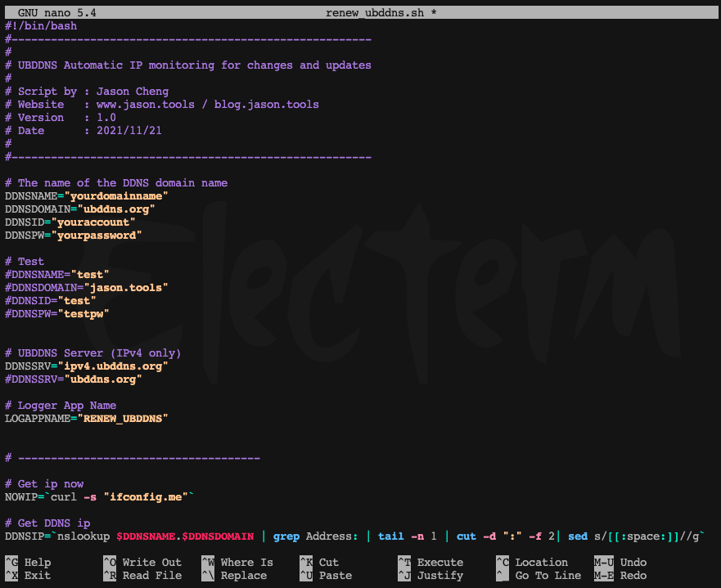Click the "ifconfig.me" string in NOWIP line
Viewport: 721px width, 588px height.
pos(146,497)
